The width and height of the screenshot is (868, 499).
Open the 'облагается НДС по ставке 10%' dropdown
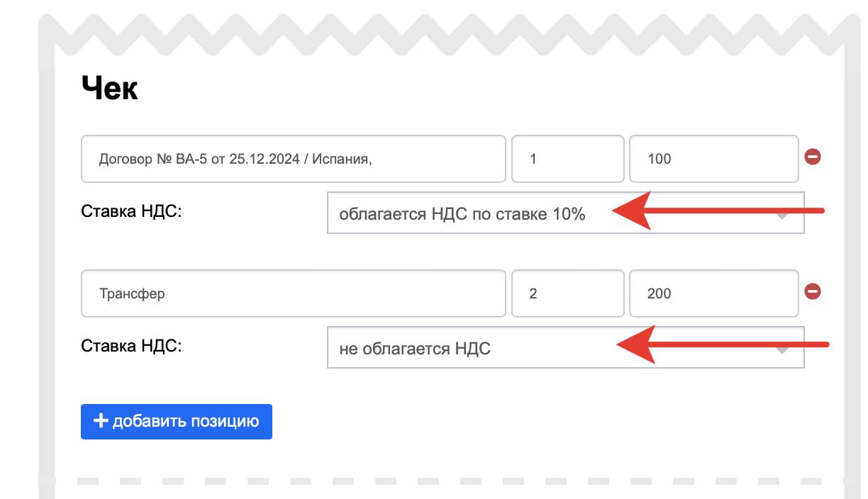(496, 213)
